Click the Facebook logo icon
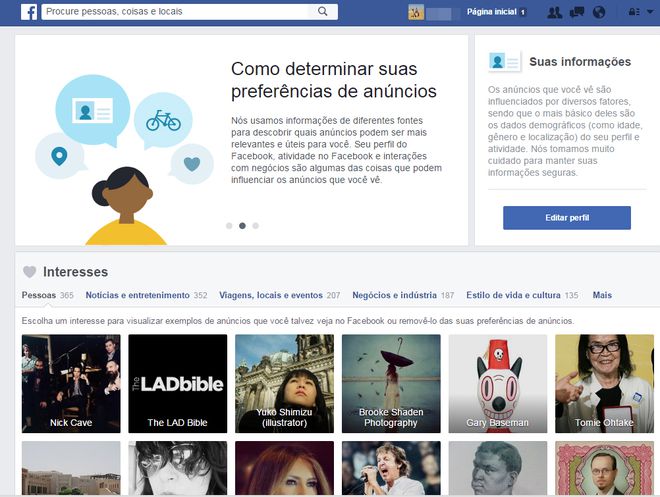Screen dimensions: 660x497 pyautogui.click(x=29, y=12)
